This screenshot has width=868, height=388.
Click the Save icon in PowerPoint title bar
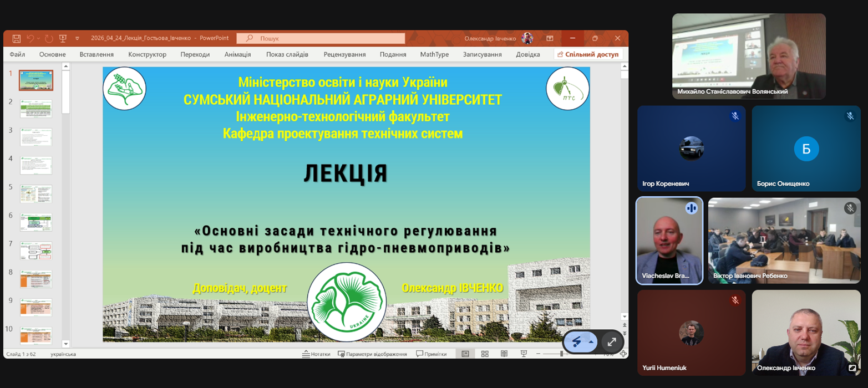17,38
